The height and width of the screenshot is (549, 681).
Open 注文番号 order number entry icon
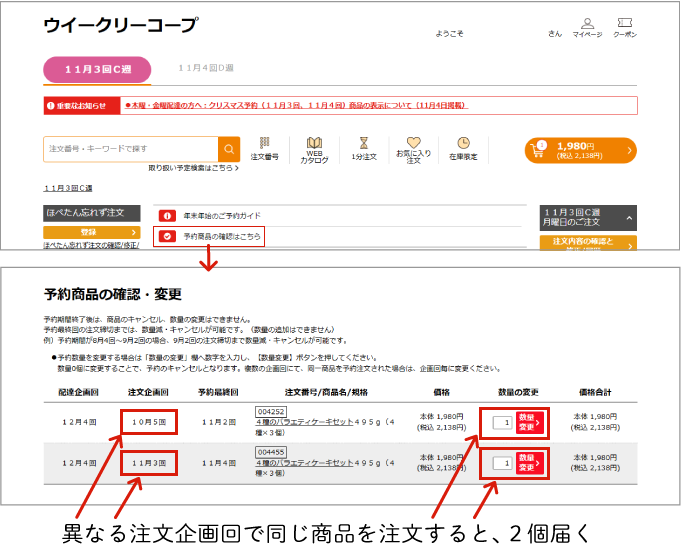264,149
